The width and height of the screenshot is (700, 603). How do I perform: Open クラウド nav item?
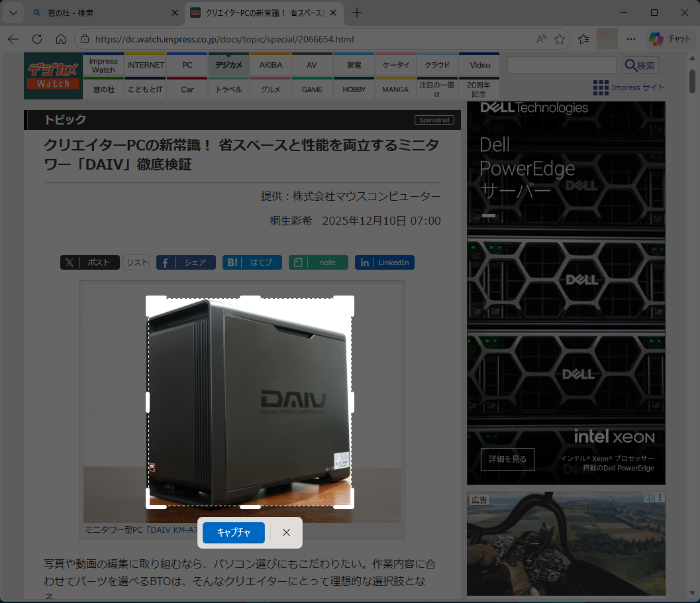tap(437, 65)
